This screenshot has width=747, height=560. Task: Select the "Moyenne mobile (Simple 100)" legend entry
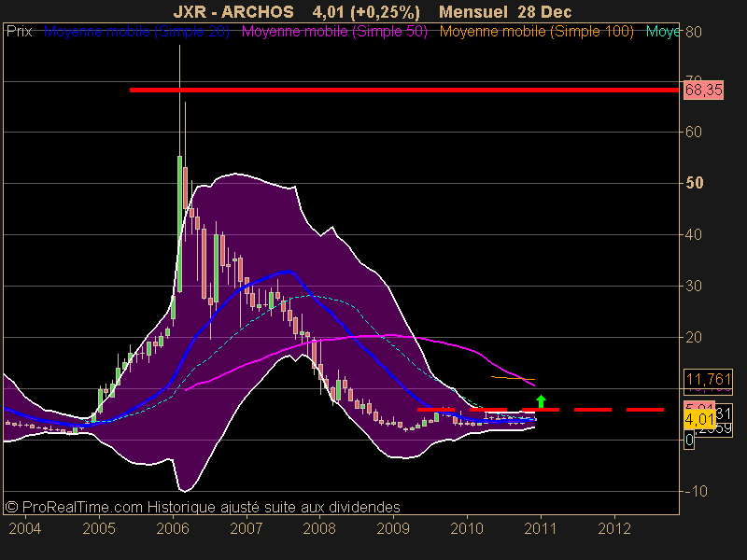click(536, 32)
